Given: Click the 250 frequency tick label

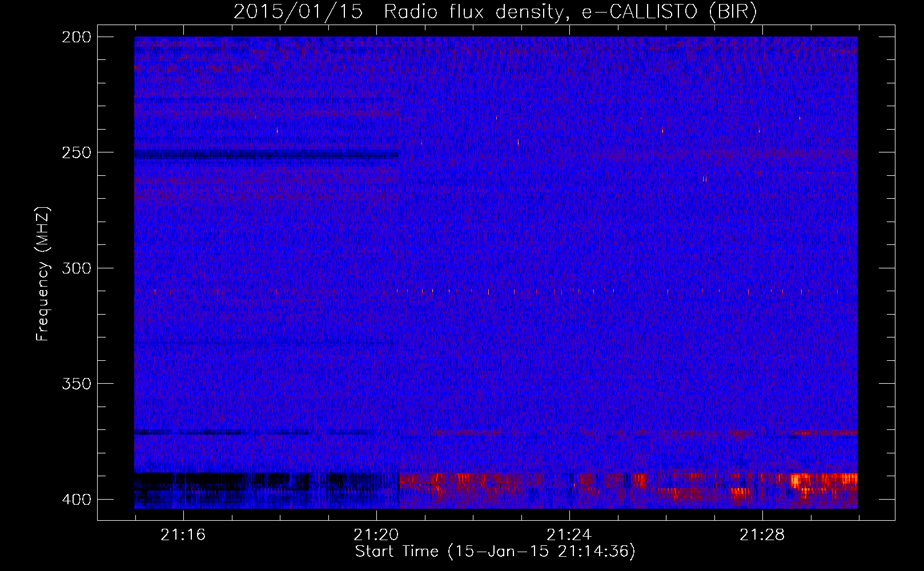Looking at the screenshot, I should (77, 152).
